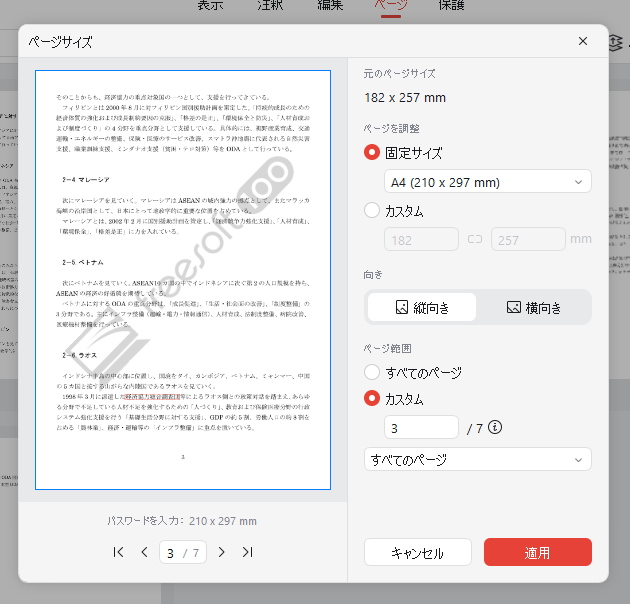Jump to last page in preview
630x604 pixels.
tap(247, 552)
